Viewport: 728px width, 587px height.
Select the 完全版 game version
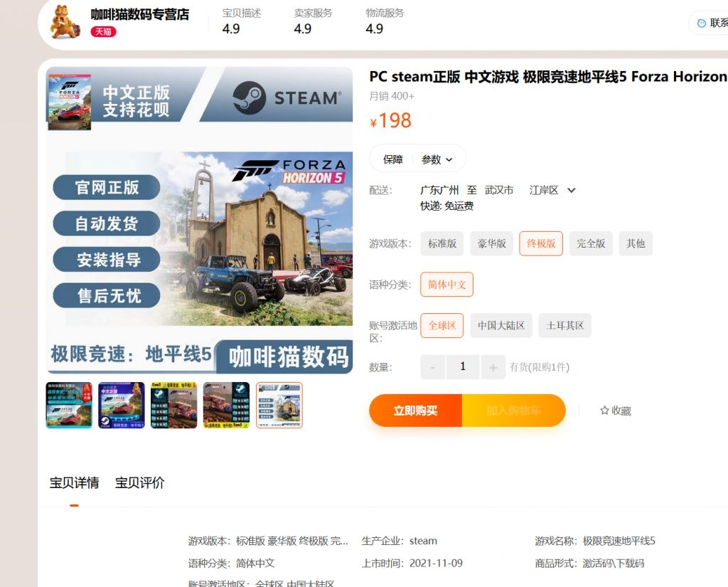(591, 243)
